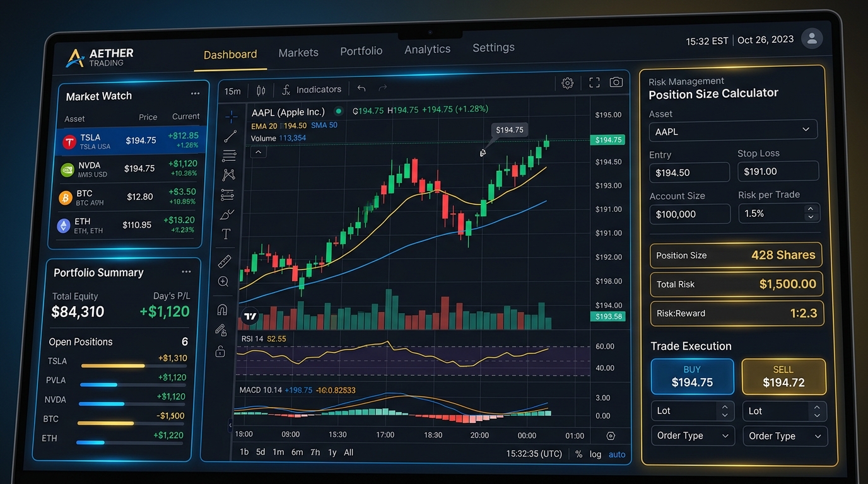The width and height of the screenshot is (868, 484).
Task: Adjust the Risk per Trade stepper arrows
Action: click(811, 213)
